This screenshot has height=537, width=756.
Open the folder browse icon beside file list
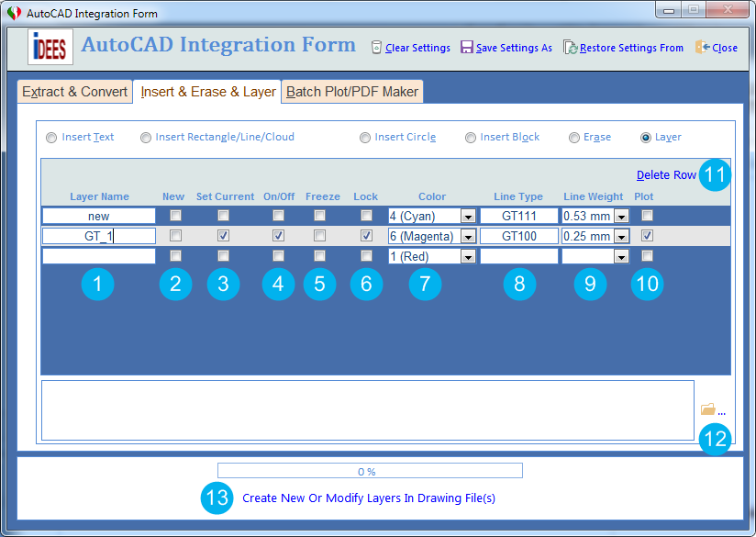click(x=707, y=409)
